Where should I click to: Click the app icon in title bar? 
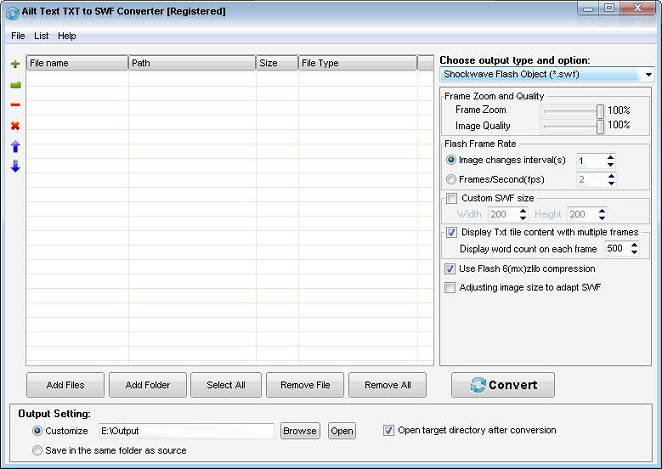tap(12, 13)
